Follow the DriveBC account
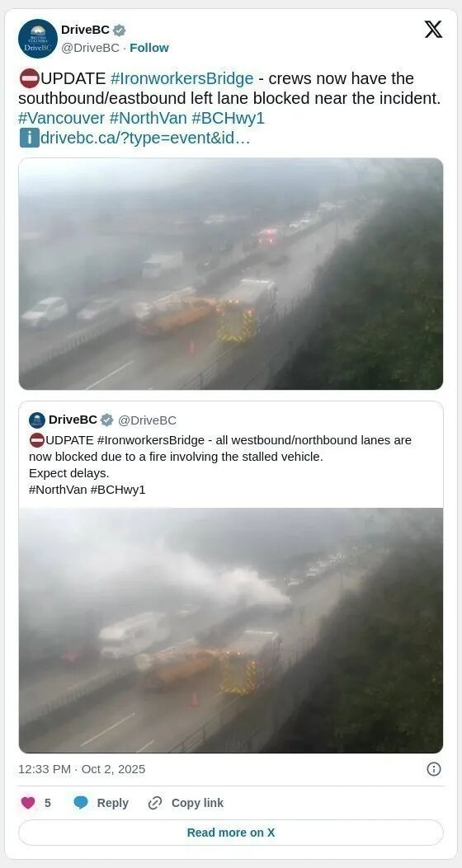 click(x=149, y=48)
